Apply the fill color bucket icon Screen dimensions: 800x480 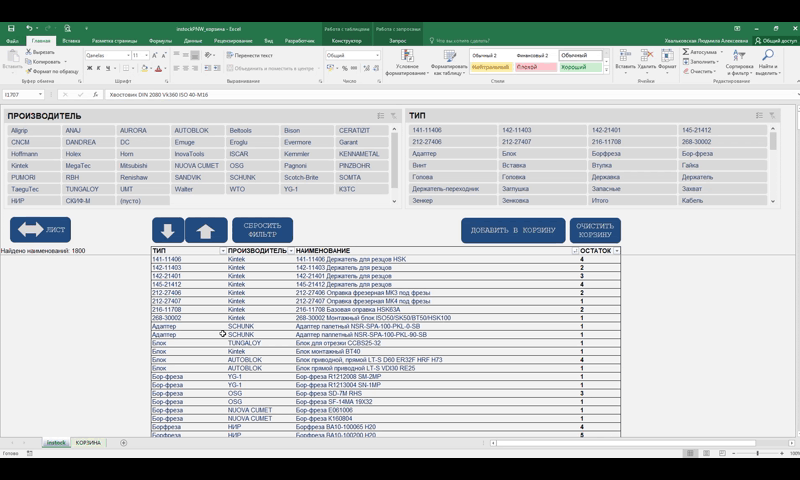[144, 68]
